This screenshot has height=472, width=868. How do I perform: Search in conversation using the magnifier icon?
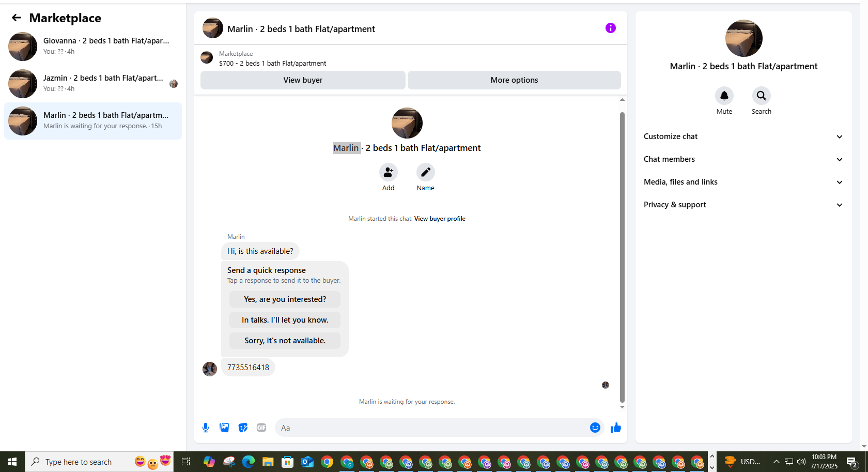click(x=761, y=96)
